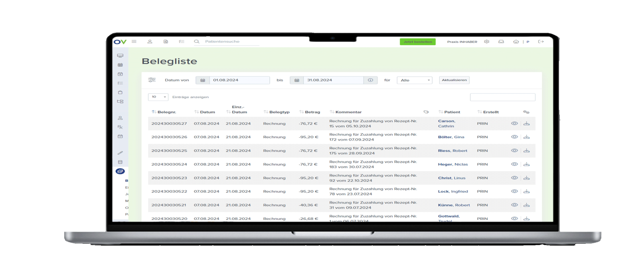This screenshot has height=279, width=644.
Task: Open the Rx prescription sidebar icon
Action: (120, 127)
